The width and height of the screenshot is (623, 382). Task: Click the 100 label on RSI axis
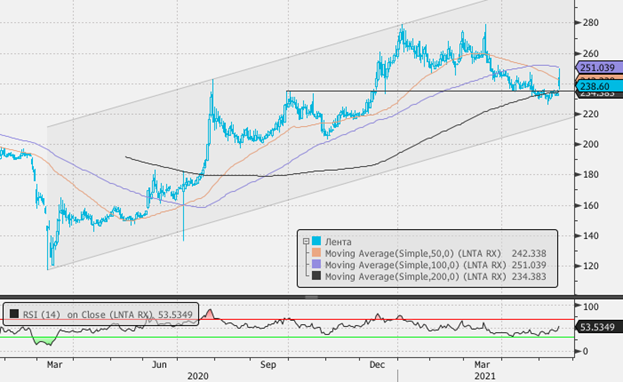tap(591, 306)
